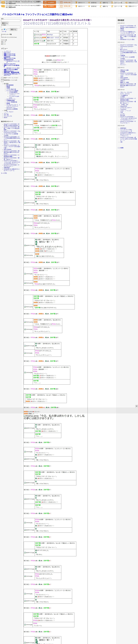Open サイファー link
Image resolution: width=138 pixels, height=644 pixels.
pos(123,65)
